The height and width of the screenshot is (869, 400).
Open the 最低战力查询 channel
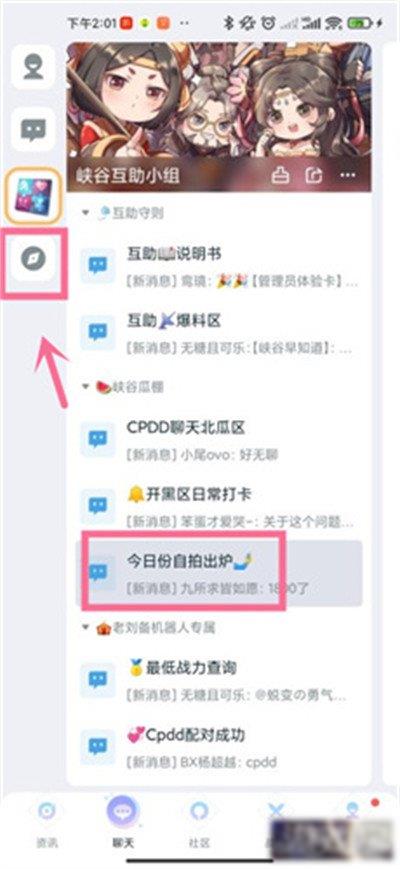(219, 679)
